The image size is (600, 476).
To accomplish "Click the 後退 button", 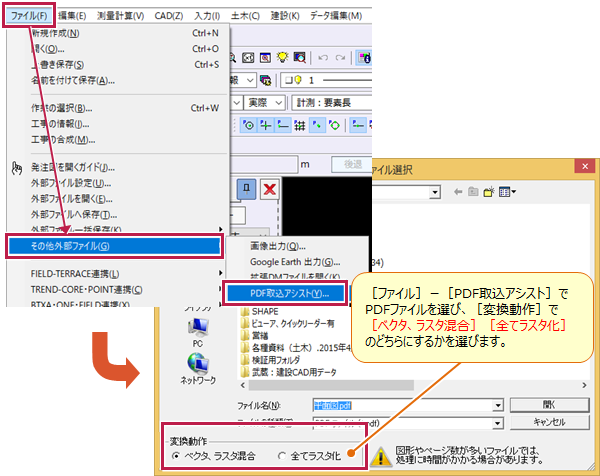I will 352,165.
